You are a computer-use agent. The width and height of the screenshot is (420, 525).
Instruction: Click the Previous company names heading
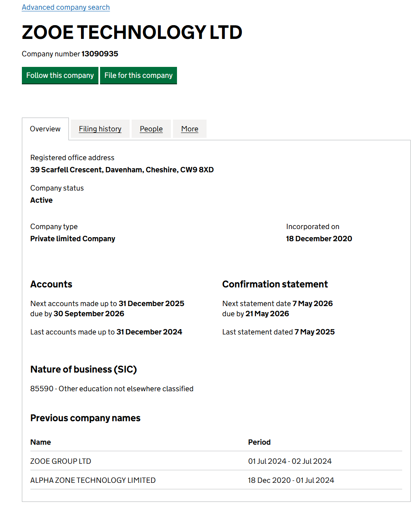(85, 418)
